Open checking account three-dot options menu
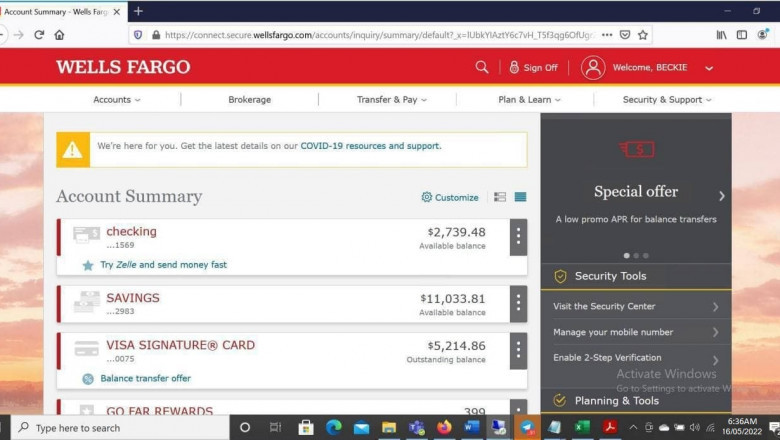 [518, 237]
